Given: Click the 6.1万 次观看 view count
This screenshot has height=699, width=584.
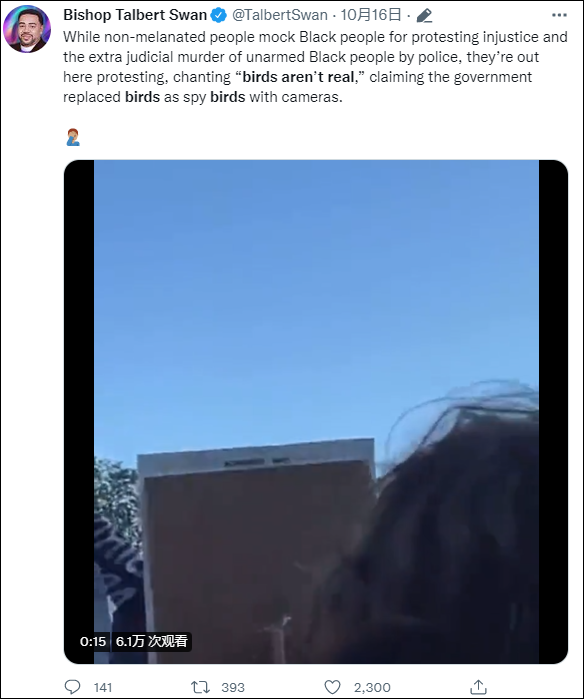Looking at the screenshot, I should click(x=152, y=641).
